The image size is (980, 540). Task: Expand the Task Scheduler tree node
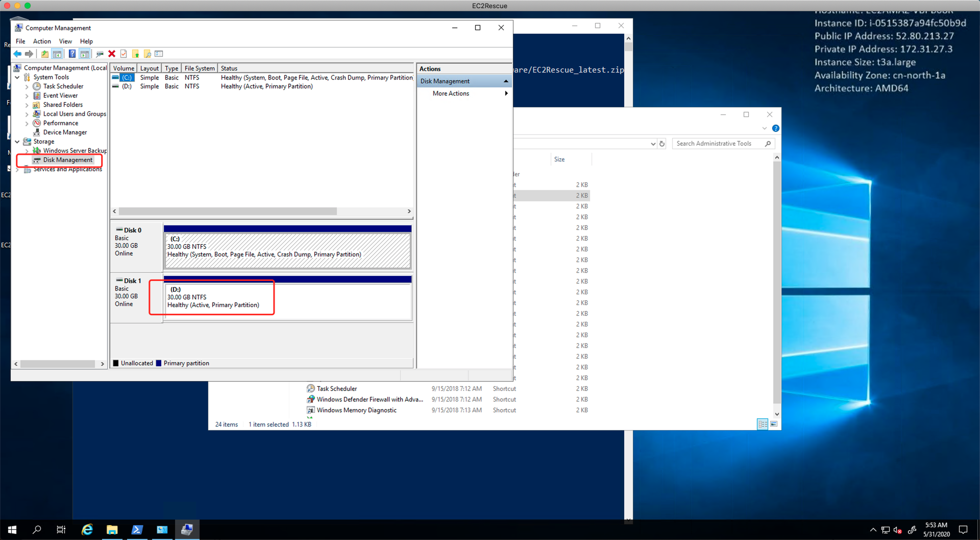tap(27, 87)
